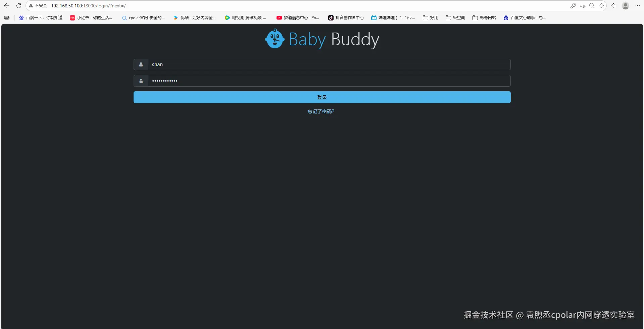Open the 腾讯视频 bookmark
Image resolution: width=644 pixels, height=329 pixels.
point(246,18)
